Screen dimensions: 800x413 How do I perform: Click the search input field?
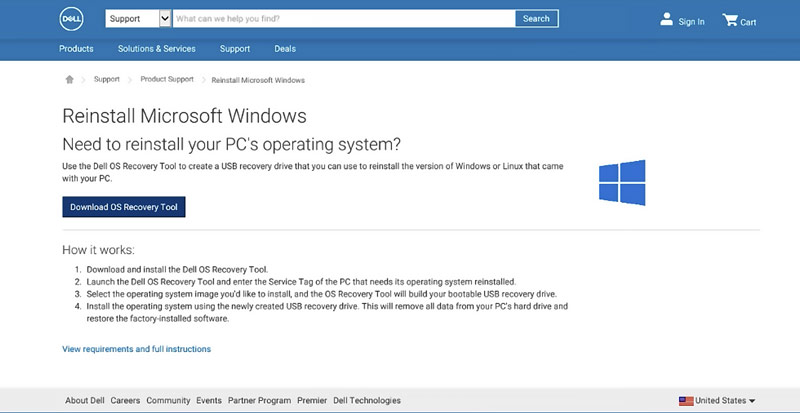344,19
